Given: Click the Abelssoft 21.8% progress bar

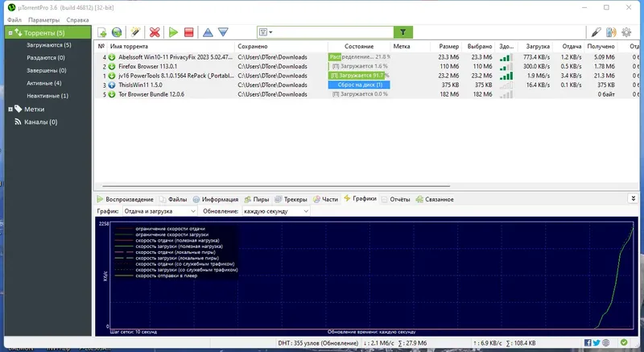Looking at the screenshot, I should point(359,57).
